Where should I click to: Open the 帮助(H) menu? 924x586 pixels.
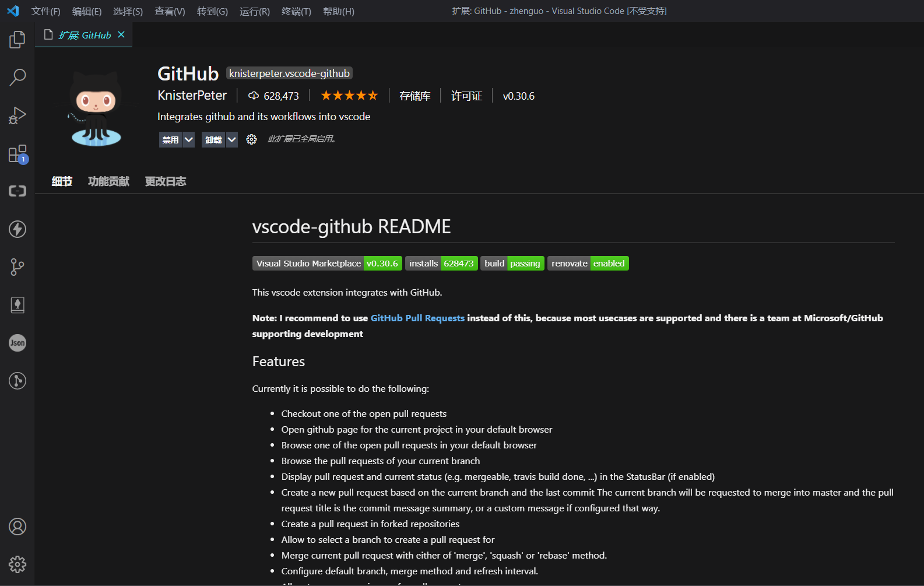pos(339,11)
